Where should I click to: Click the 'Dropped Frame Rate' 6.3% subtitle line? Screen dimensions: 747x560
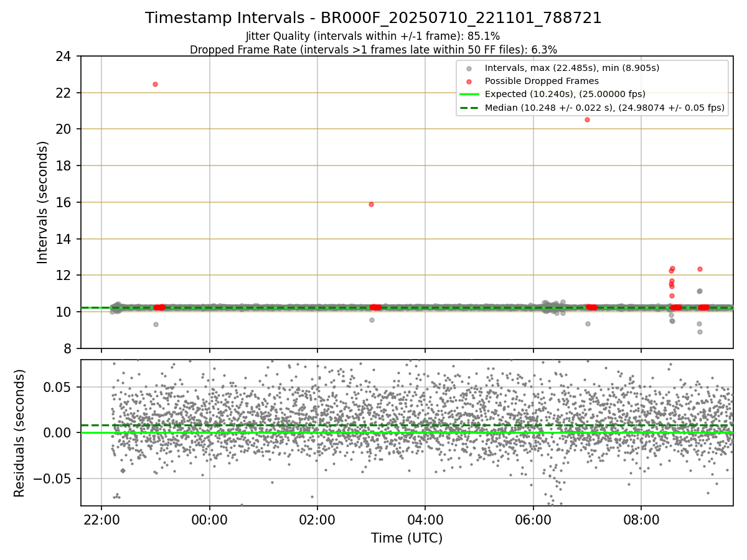(374, 49)
